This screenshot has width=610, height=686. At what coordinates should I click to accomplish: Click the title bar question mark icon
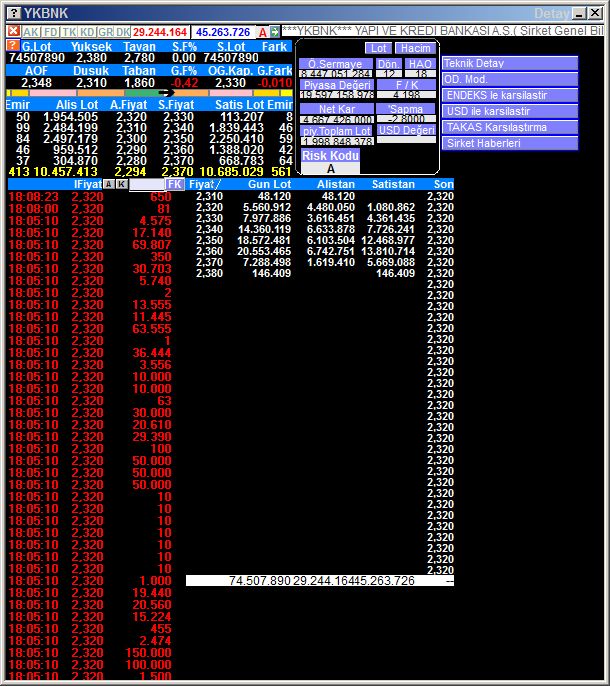(x=14, y=13)
